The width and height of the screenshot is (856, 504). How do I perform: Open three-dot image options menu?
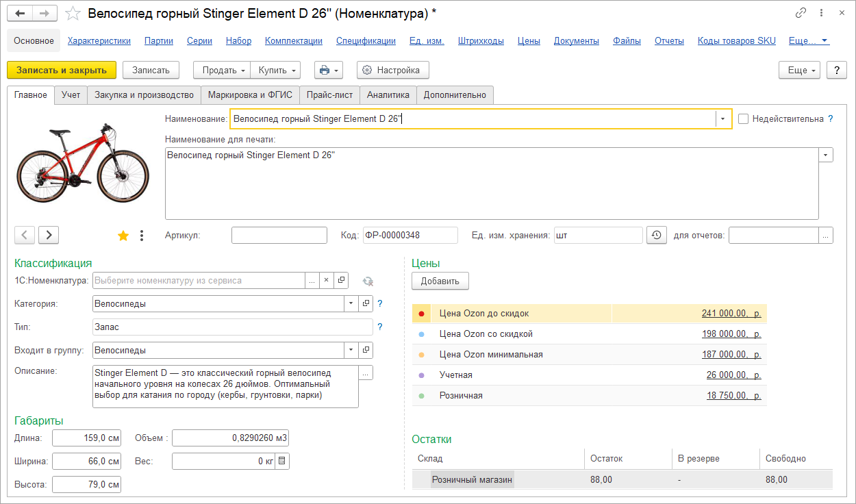[142, 236]
